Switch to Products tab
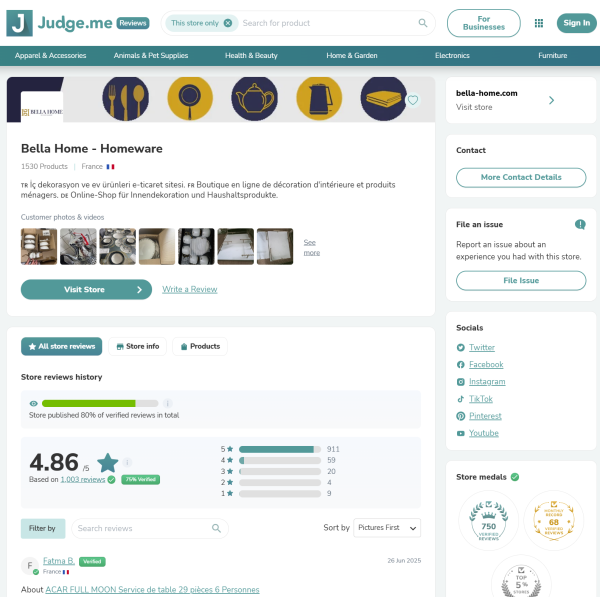Viewport: 600px width, 600px height. coord(200,346)
